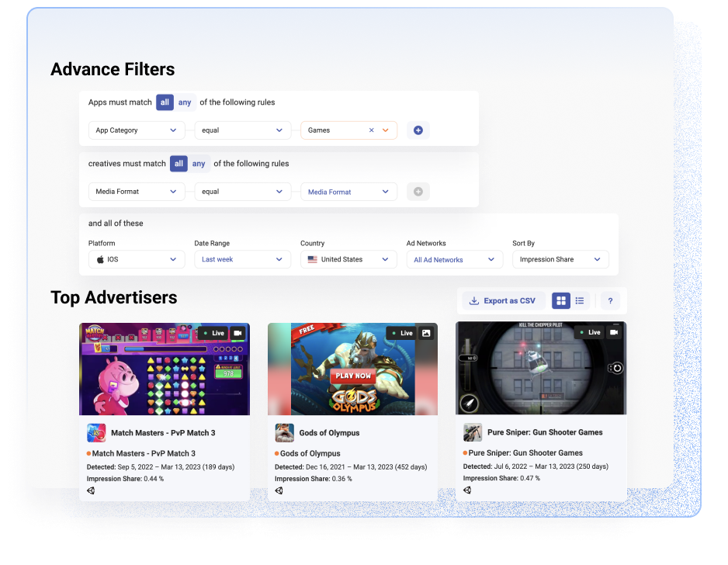The height and width of the screenshot is (565, 728).
Task: Click detected date range showing 189 days
Action: [x=161, y=467]
